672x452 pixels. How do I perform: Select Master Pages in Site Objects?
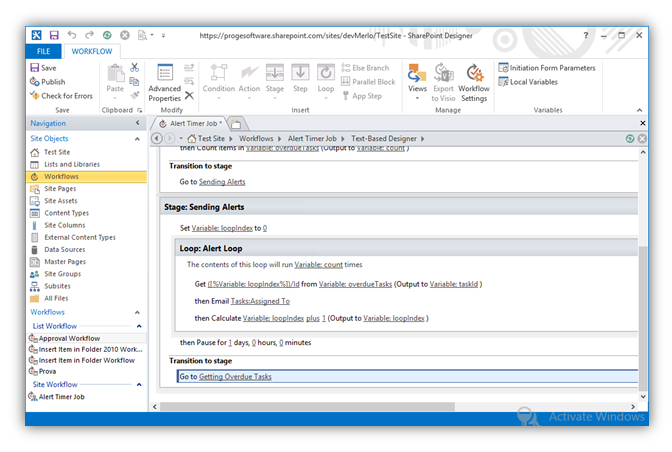tap(65, 261)
